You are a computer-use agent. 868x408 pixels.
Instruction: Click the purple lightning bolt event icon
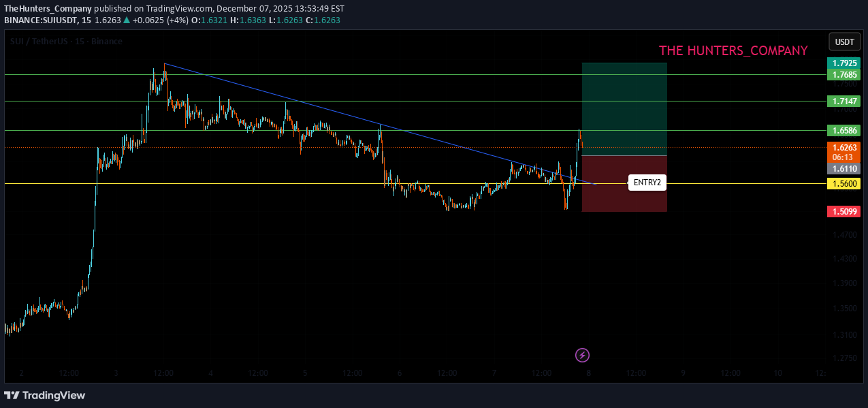point(582,355)
